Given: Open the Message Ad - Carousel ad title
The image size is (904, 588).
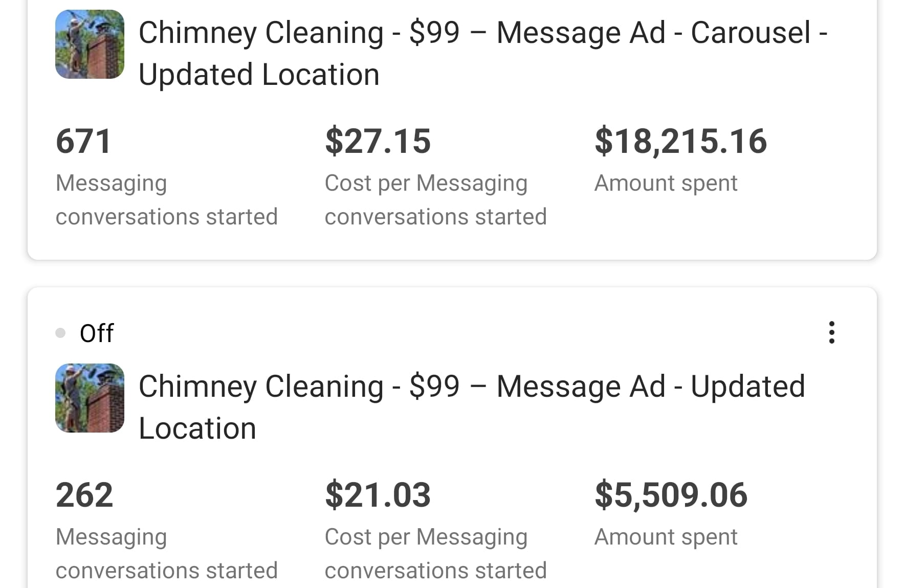Looking at the screenshot, I should pos(482,53).
